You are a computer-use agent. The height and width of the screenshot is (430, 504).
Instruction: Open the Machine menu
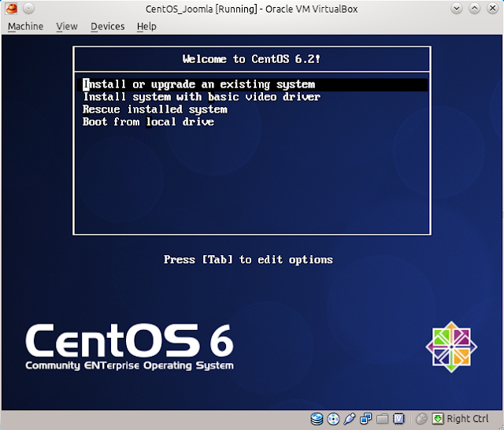pos(25,26)
